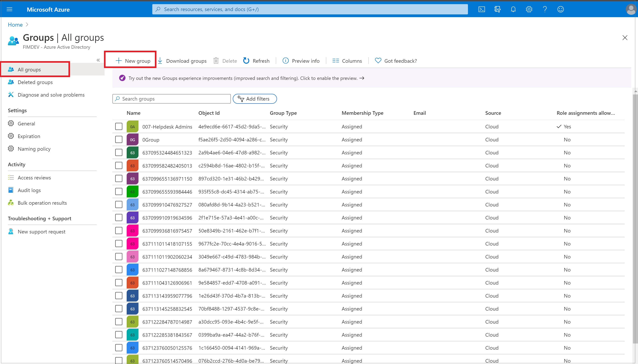
Task: Check the 637095324484651323 row checkbox
Action: pos(119,152)
